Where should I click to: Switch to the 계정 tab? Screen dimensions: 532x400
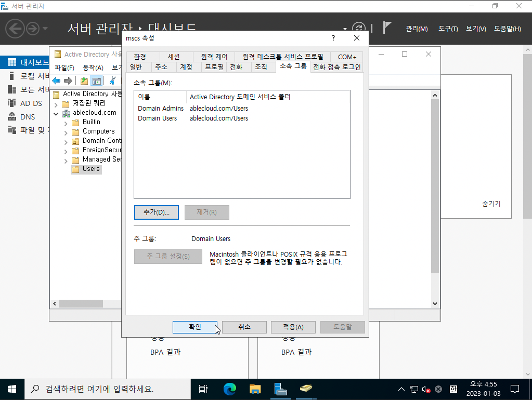(x=189, y=67)
